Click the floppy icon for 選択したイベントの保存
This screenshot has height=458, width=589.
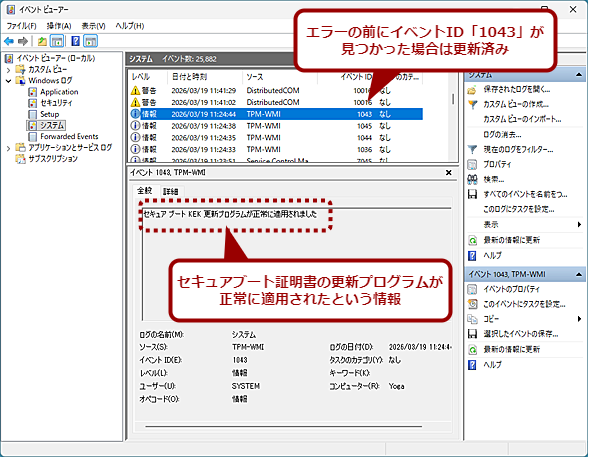point(472,334)
